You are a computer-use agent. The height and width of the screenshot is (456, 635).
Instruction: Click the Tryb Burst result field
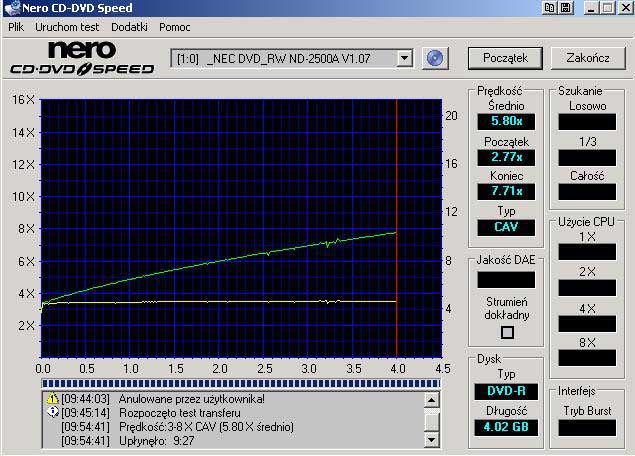coord(587,428)
